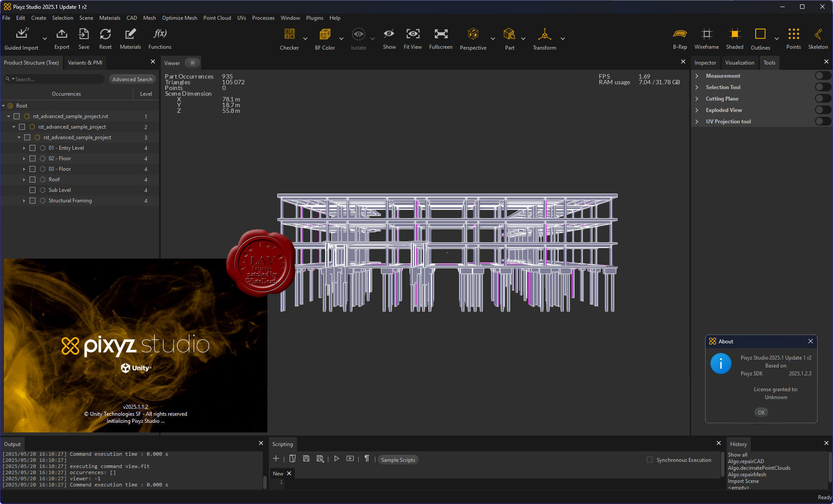Click the tree Search input field

pos(54,79)
